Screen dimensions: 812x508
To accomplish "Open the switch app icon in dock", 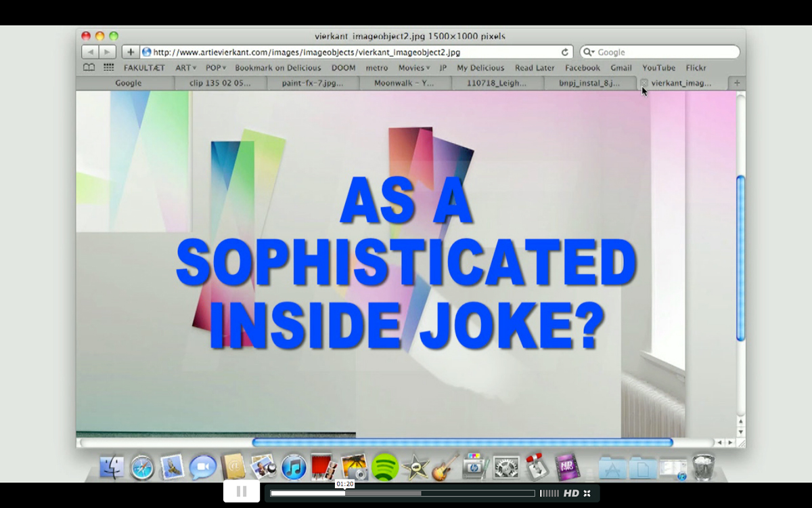I will pos(537,467).
